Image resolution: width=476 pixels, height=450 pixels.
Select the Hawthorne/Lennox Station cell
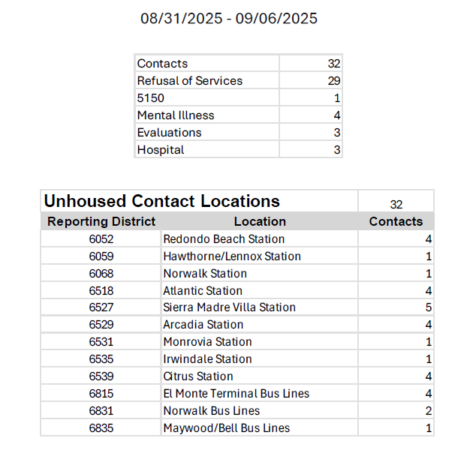click(232, 256)
